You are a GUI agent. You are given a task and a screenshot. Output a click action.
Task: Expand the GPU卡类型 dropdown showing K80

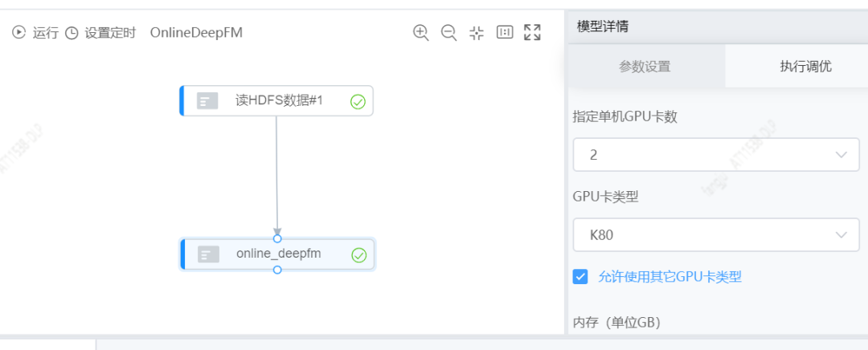coord(715,235)
